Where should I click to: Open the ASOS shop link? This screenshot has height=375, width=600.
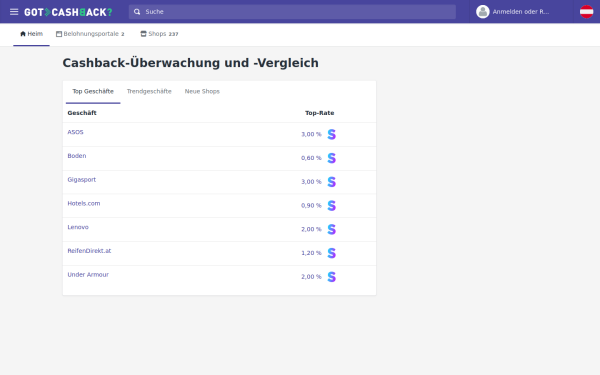pos(75,132)
